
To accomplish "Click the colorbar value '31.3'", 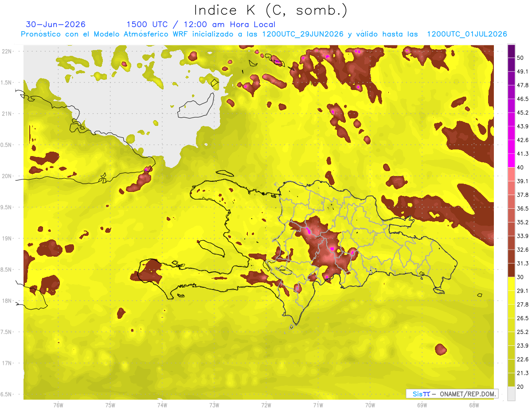I will [523, 263].
